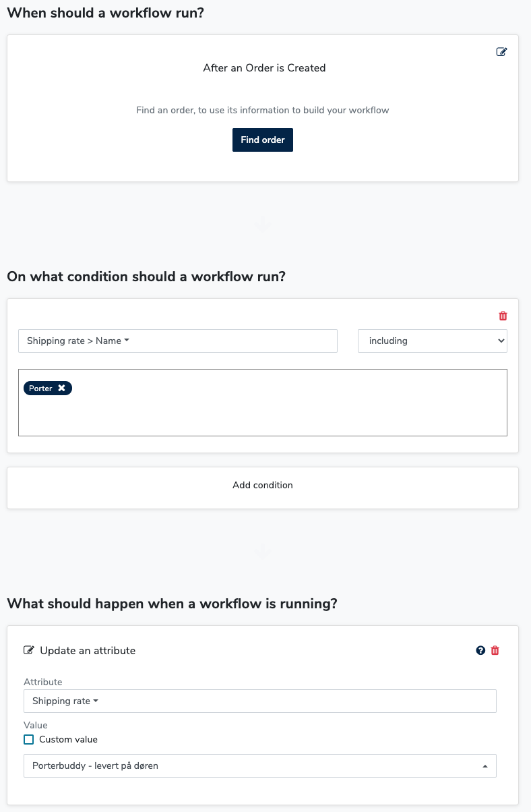This screenshot has width=531, height=812.
Task: Click Add condition
Action: pyautogui.click(x=263, y=486)
